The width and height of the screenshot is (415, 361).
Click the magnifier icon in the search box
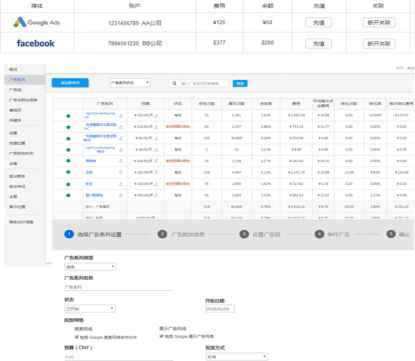[174, 83]
